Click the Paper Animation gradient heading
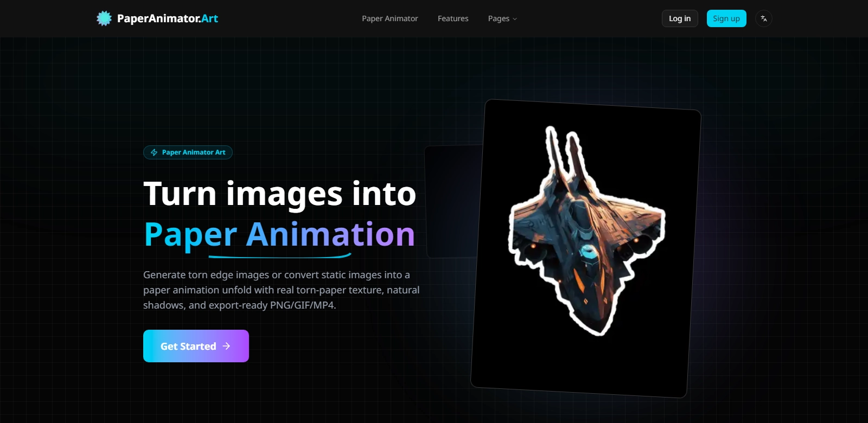 click(279, 234)
